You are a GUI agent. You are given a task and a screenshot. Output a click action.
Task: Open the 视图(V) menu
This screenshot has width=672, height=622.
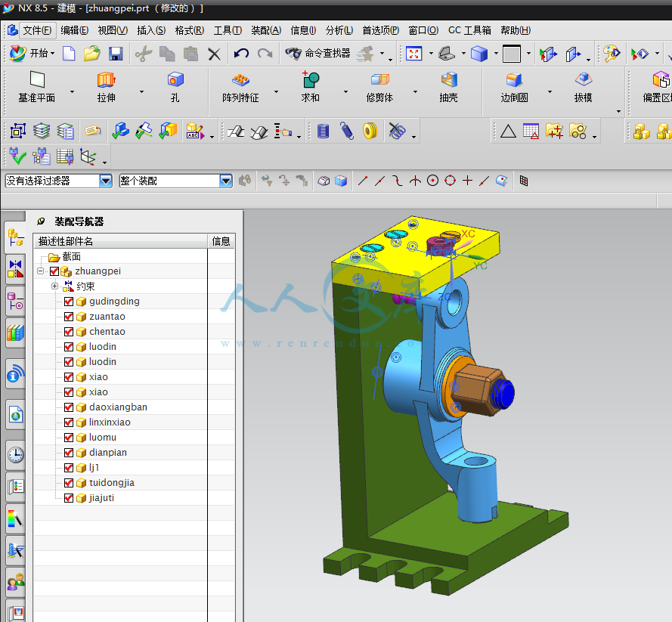point(113,30)
